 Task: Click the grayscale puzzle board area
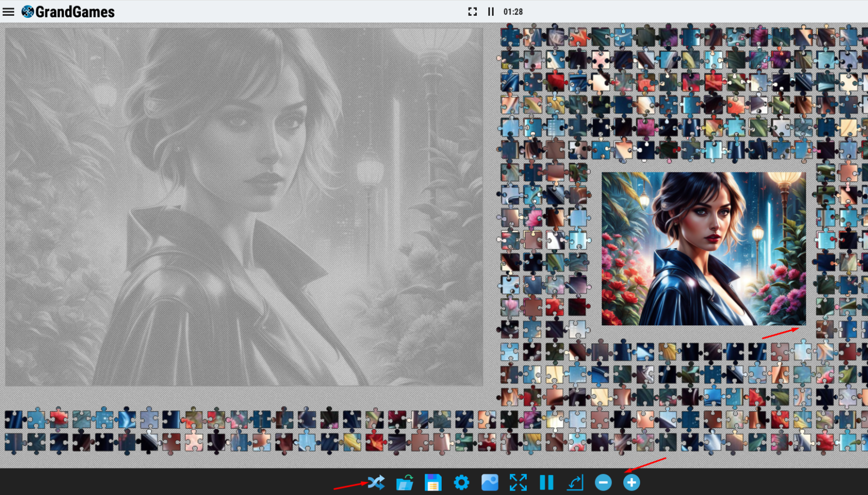(x=244, y=207)
